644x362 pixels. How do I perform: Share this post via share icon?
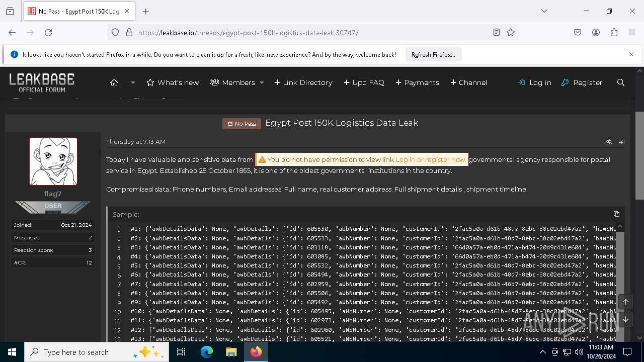(x=609, y=142)
